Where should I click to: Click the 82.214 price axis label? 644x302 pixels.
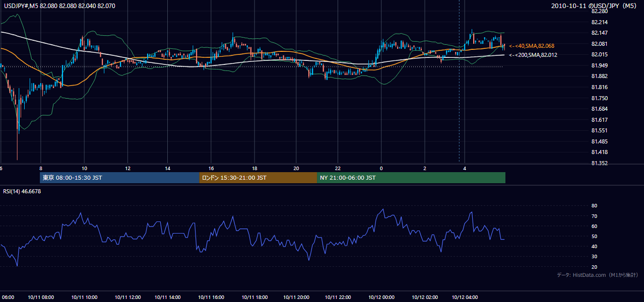click(599, 22)
